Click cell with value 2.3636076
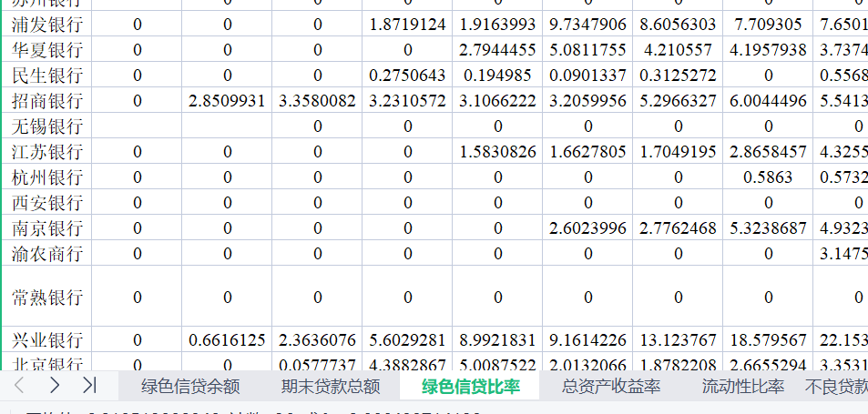This screenshot has width=868, height=414. 317,339
